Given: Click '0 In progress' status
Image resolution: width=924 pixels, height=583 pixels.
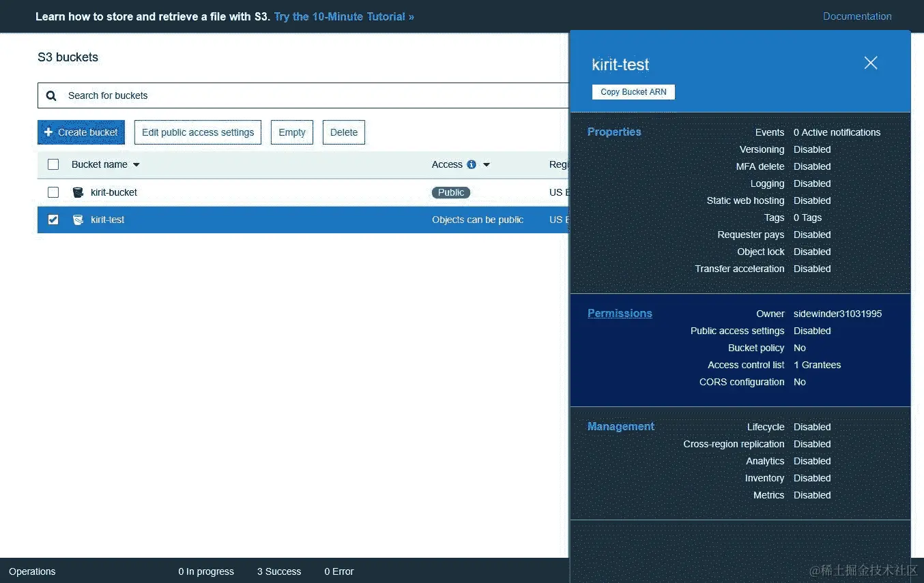Looking at the screenshot, I should click(x=206, y=571).
